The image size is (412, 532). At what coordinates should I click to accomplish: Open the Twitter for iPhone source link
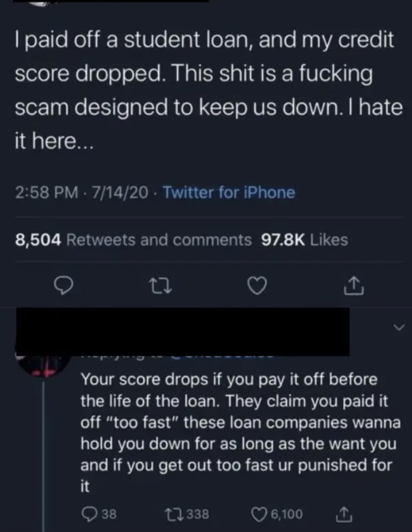tap(229, 192)
